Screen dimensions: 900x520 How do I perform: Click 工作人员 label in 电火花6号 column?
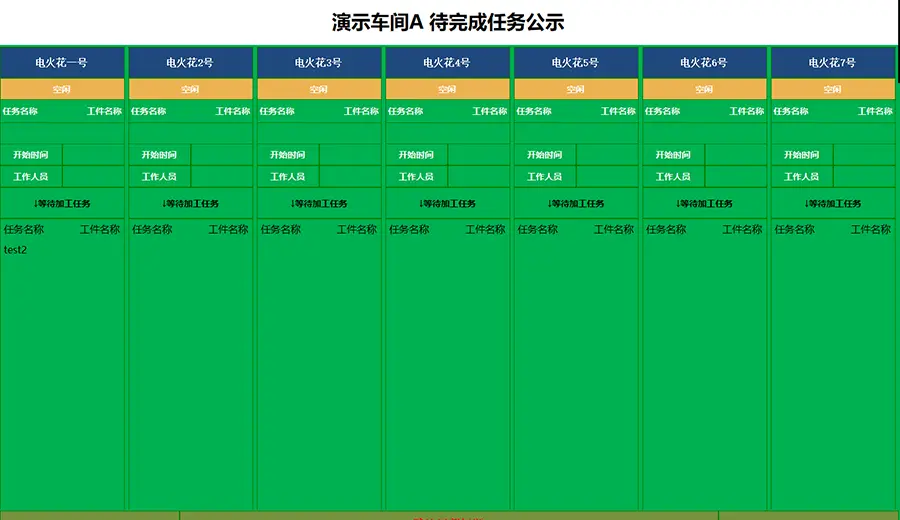point(674,177)
